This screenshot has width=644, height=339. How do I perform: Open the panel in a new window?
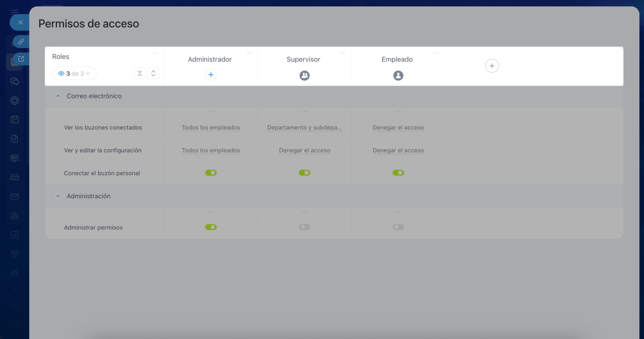(x=21, y=59)
